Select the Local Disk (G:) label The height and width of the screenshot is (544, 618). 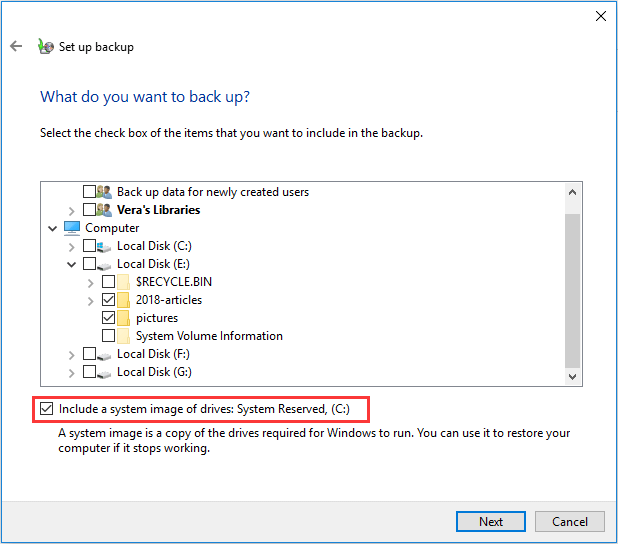pos(154,372)
